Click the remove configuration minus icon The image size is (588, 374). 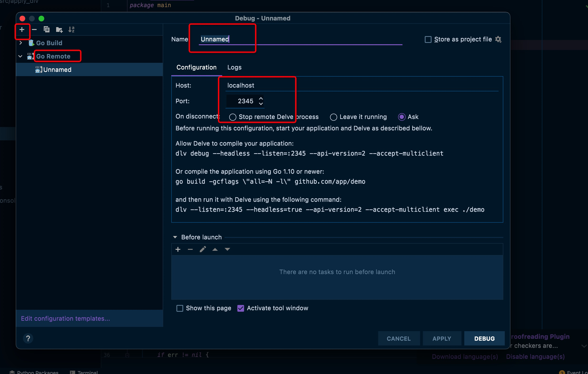pos(34,30)
